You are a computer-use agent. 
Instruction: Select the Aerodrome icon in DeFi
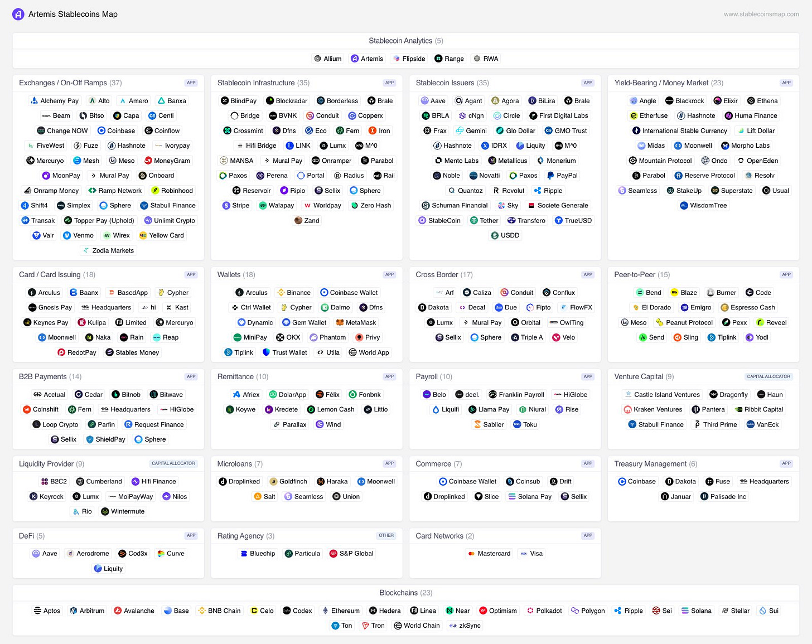[70, 554]
